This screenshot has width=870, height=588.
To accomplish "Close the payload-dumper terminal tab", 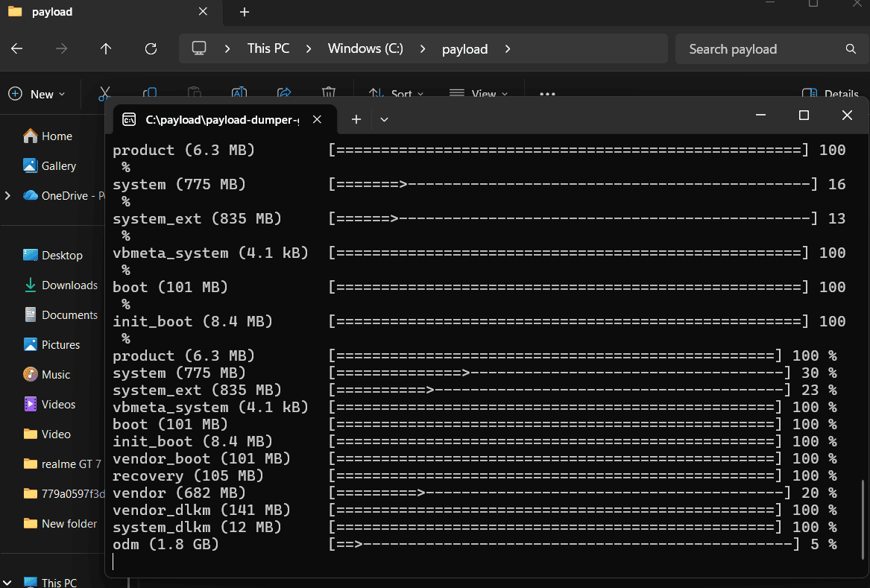I will click(317, 119).
